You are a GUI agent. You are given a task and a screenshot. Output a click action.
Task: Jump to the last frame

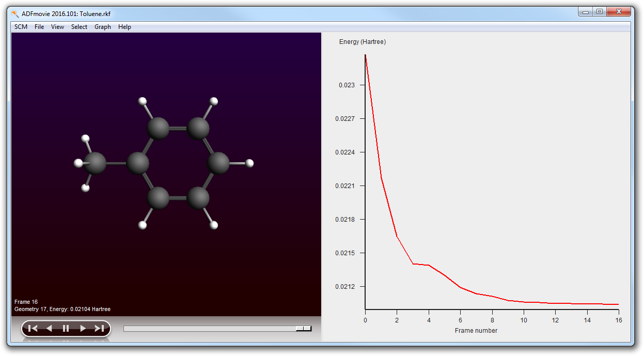99,328
